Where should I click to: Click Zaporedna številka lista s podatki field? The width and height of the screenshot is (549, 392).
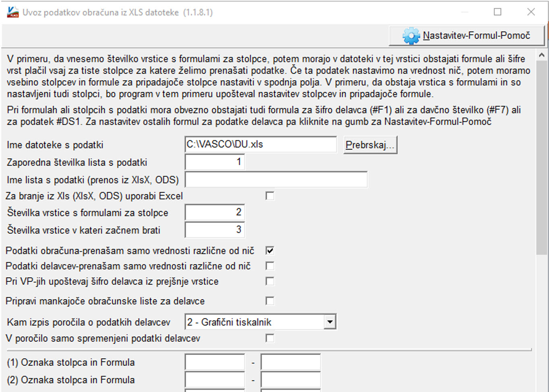pos(215,162)
